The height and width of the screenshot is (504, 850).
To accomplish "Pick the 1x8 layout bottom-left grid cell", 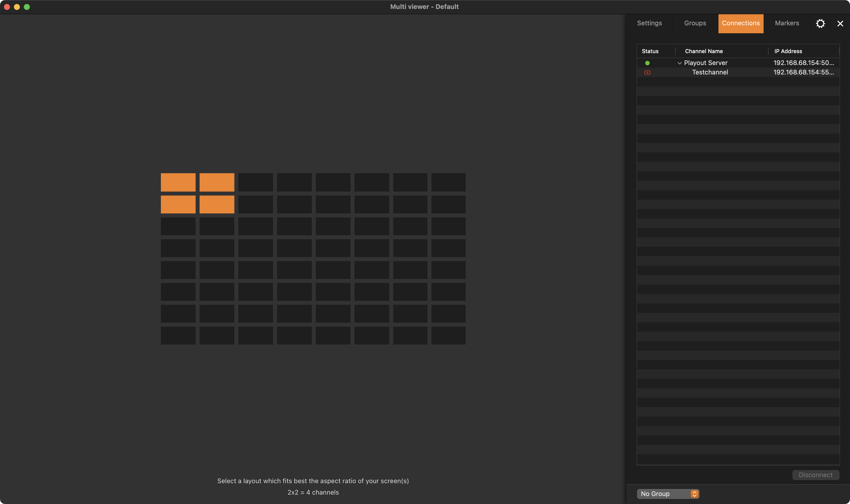I will 178,336.
